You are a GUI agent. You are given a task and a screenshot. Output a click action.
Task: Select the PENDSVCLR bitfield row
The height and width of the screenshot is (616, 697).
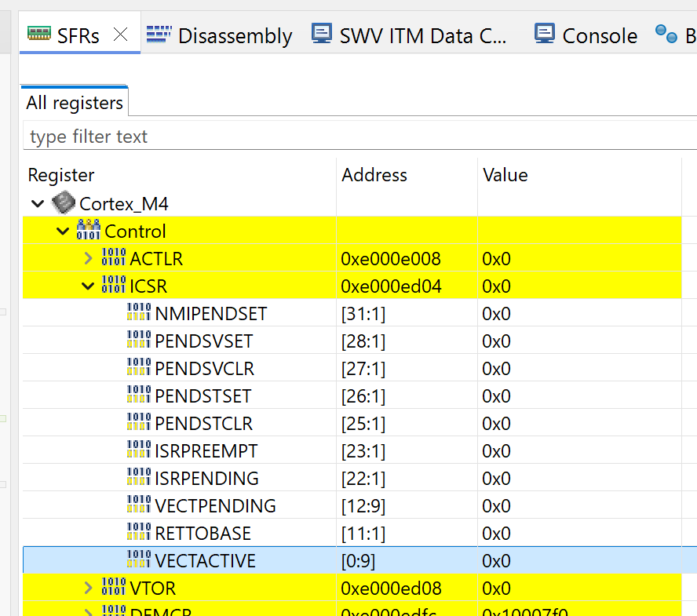352,369
